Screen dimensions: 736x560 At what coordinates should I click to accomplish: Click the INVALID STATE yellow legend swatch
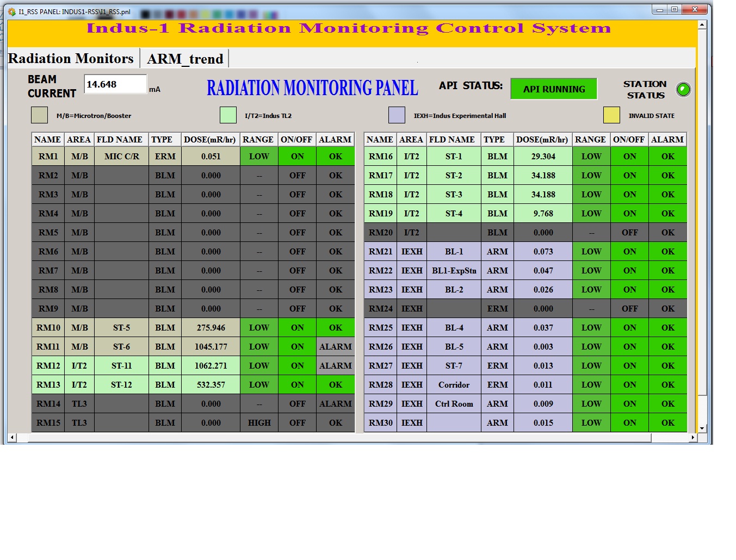(x=611, y=115)
